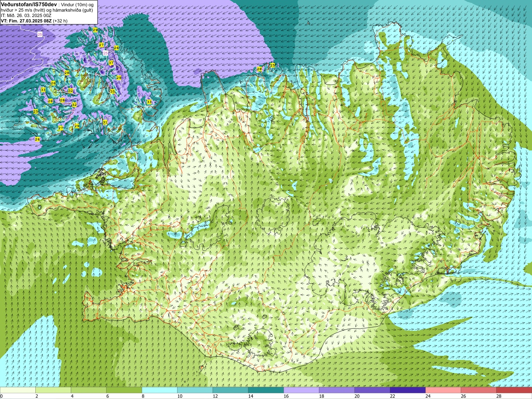Click the 16–18 m/s lavender legend swatch
532x399 pixels.
301,390
